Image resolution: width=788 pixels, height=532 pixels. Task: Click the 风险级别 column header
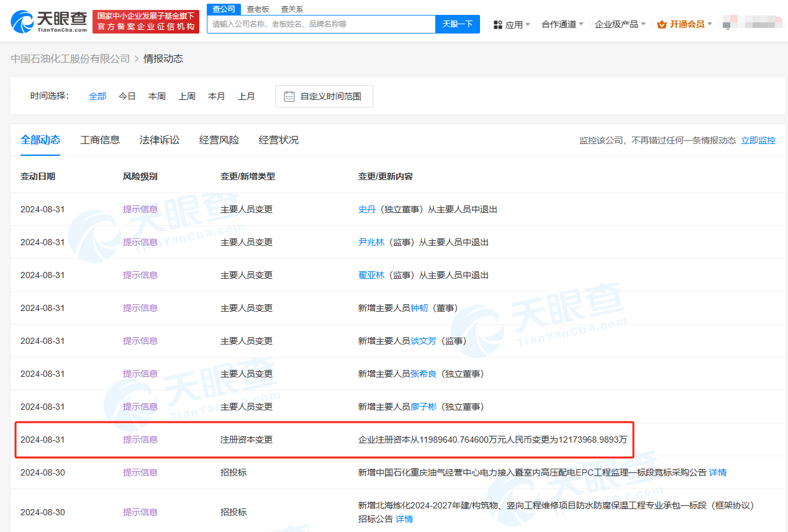[140, 176]
